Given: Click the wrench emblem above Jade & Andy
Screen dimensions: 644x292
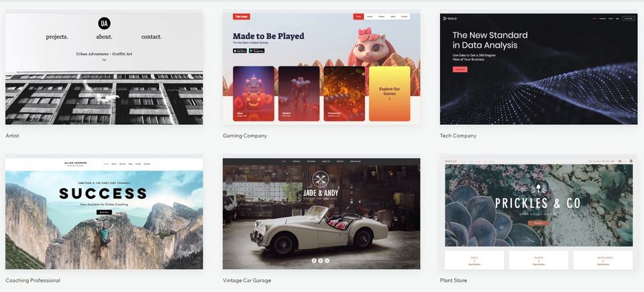Looking at the screenshot, I should coord(321,179).
